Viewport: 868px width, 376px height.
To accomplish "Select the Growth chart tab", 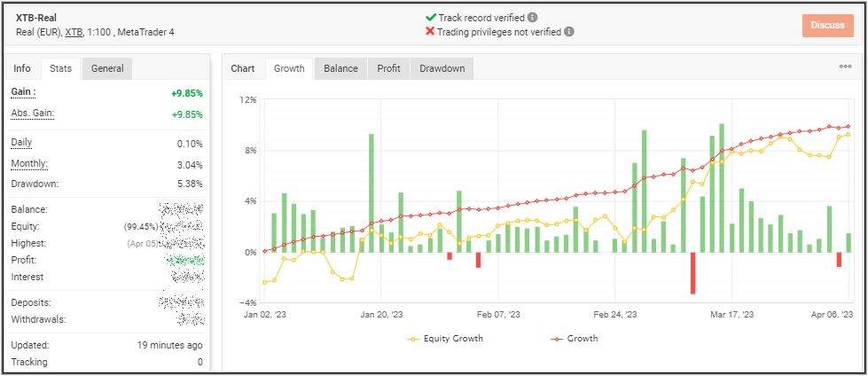I will point(289,68).
